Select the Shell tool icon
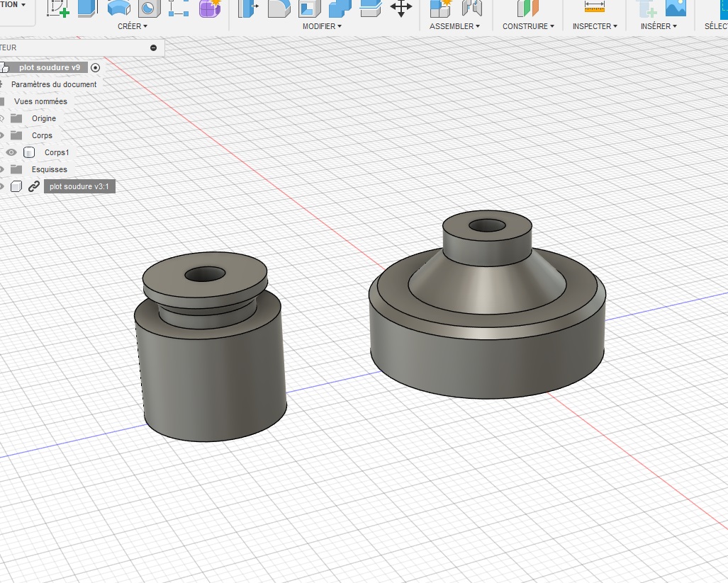 (x=309, y=8)
